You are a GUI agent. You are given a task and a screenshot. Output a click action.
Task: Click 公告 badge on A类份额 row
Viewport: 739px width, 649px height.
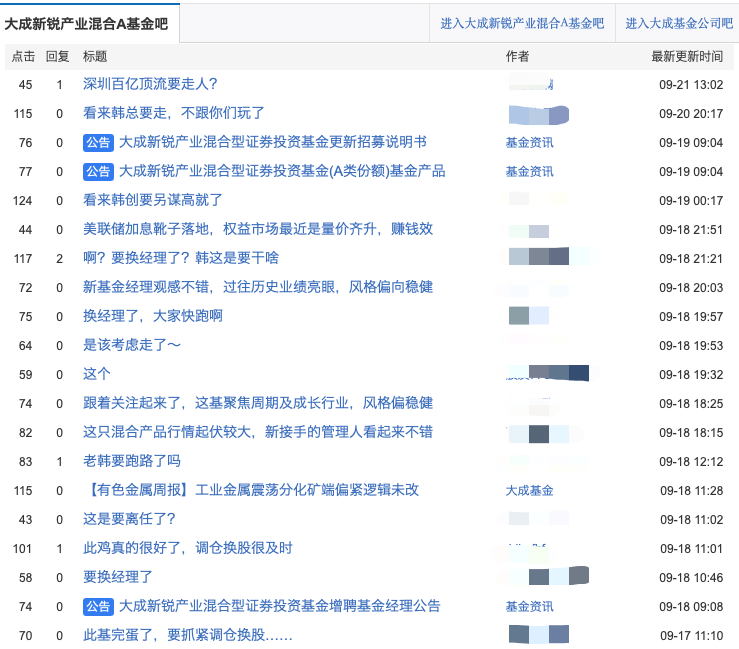[x=98, y=172]
